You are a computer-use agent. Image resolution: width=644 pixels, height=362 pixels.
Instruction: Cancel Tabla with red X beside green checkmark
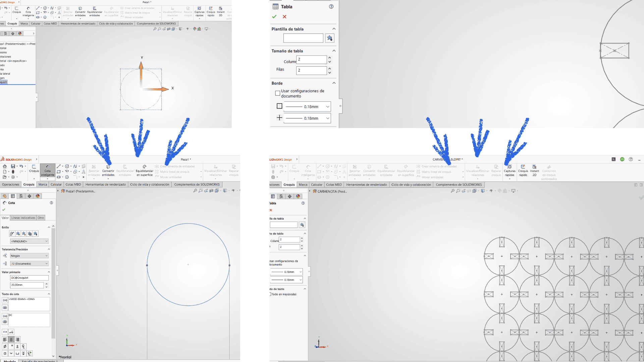coord(284,17)
